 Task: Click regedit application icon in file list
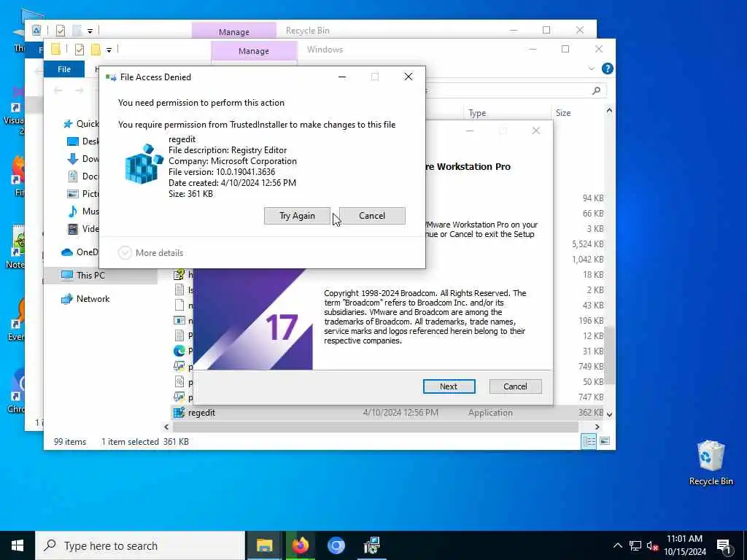click(x=179, y=413)
